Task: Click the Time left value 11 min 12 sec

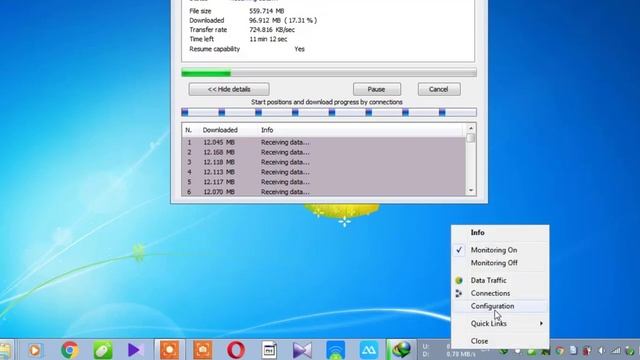Action: click(268, 39)
